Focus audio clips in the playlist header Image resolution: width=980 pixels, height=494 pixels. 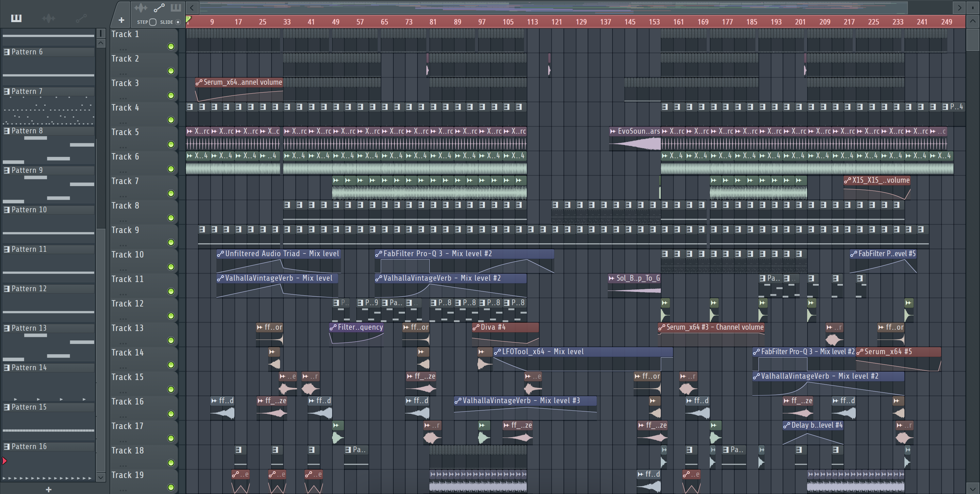141,7
